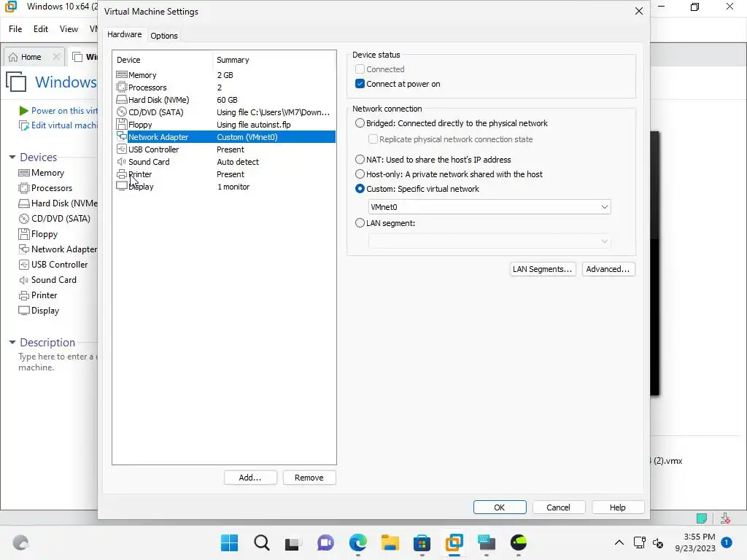Open Advanced... network settings

coord(608,269)
